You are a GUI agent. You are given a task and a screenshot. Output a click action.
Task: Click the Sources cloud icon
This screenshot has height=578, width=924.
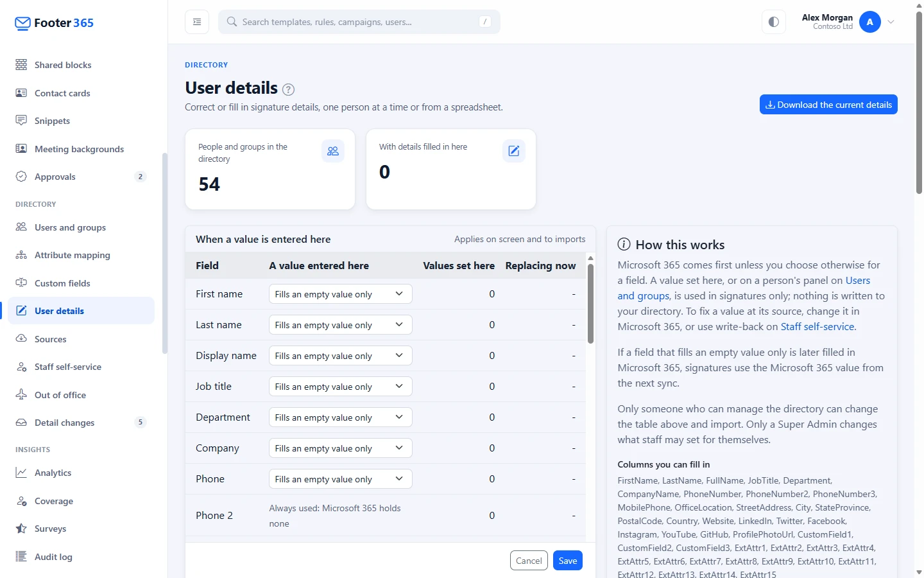pyautogui.click(x=21, y=339)
